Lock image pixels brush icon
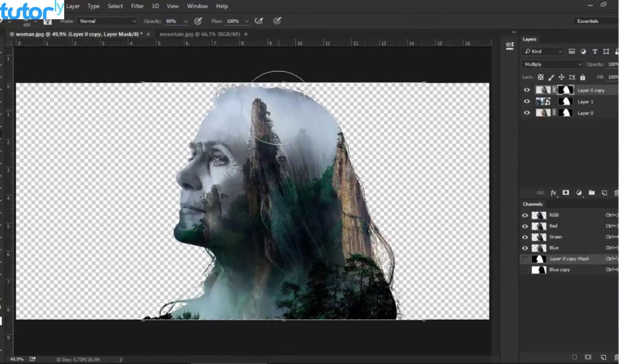 (x=551, y=77)
